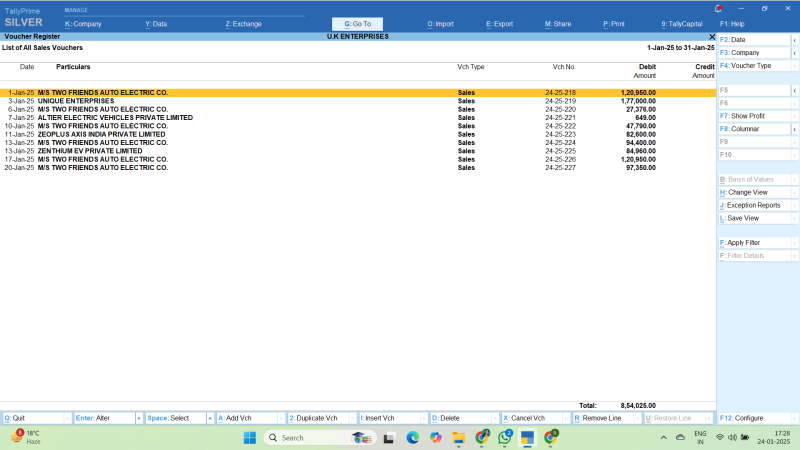Open the E: Export menu

click(499, 23)
